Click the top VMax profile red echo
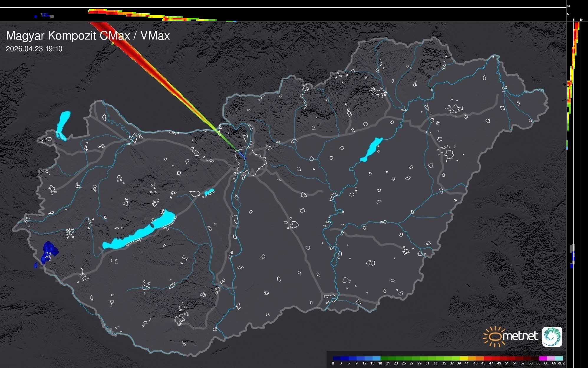 [x=100, y=12]
